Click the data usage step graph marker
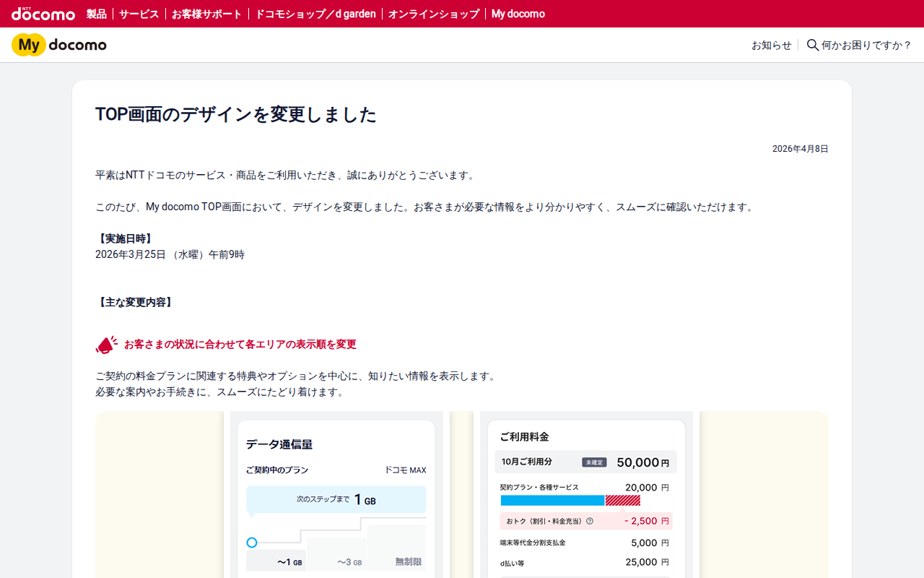 point(252,543)
